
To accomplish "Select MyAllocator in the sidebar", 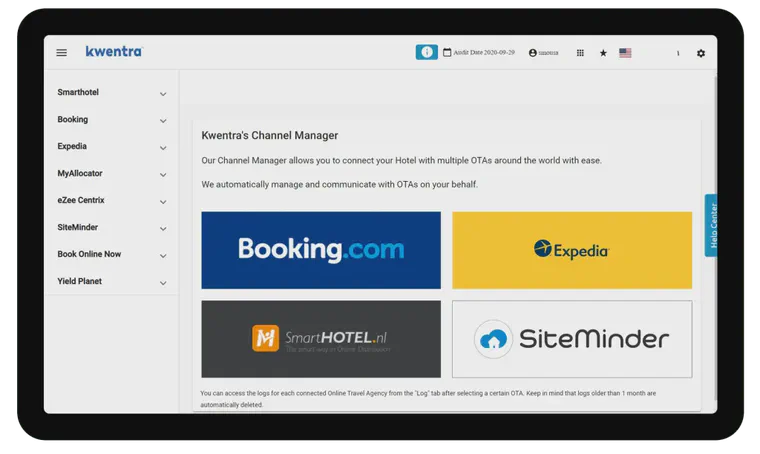I will click(80, 173).
